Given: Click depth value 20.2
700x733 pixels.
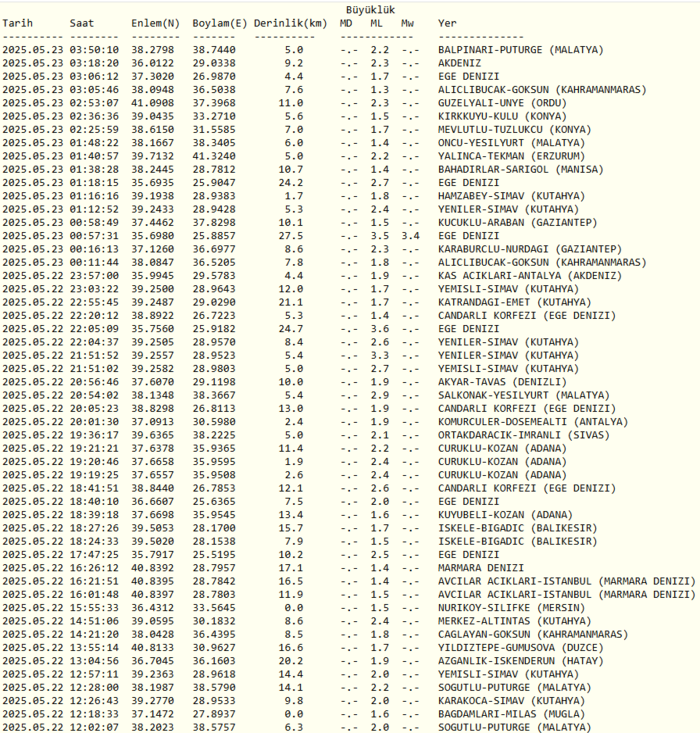Looking at the screenshot, I should click(290, 661).
